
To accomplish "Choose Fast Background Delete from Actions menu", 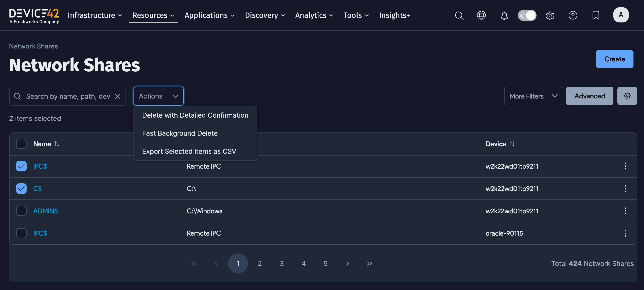I will click(180, 133).
